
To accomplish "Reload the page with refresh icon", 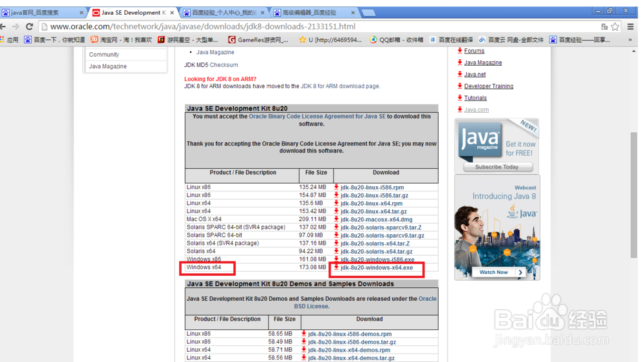I will coord(29,26).
